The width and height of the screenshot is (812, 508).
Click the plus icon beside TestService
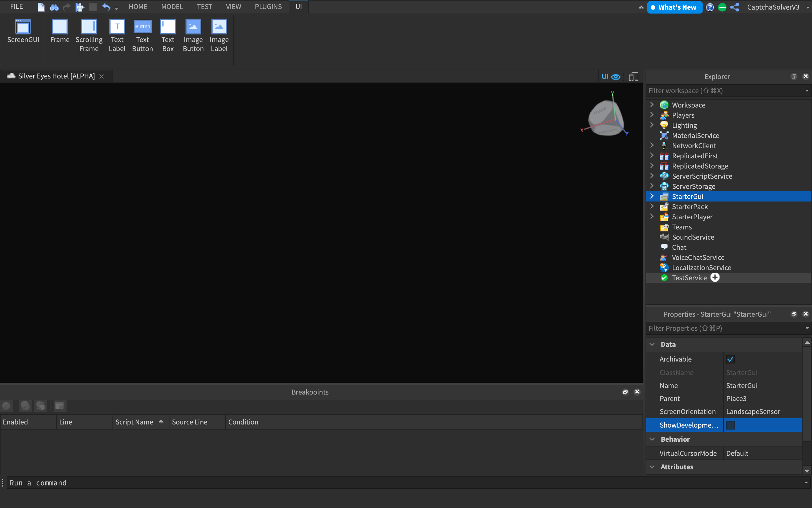pyautogui.click(x=715, y=277)
